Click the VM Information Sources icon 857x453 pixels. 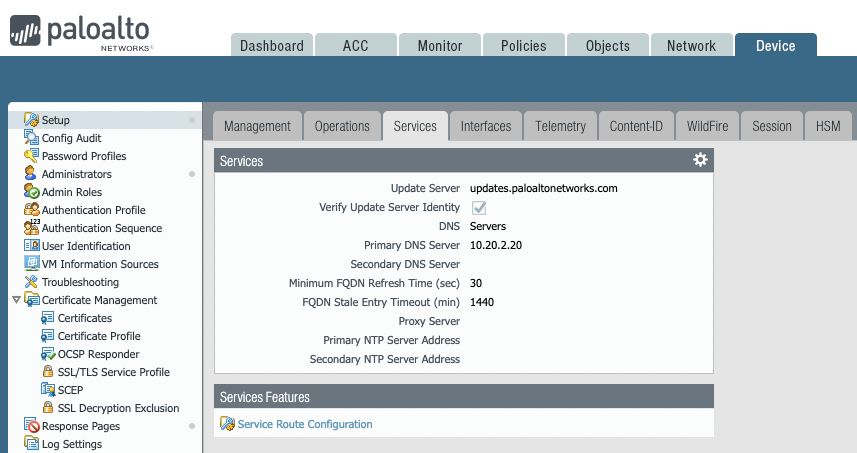[31, 263]
